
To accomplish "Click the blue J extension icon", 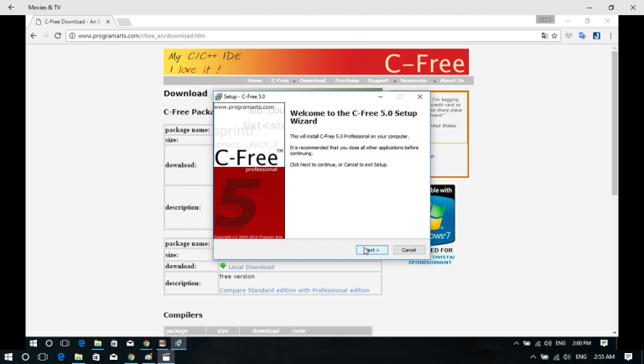I will (x=596, y=36).
